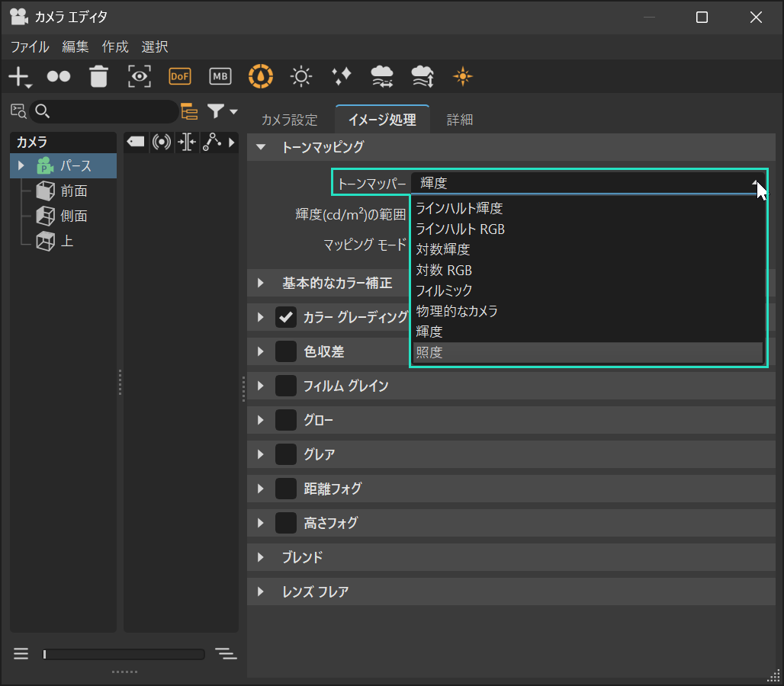The width and height of the screenshot is (784, 686).
Task: Switch to the カメラ設定 tab
Action: click(289, 120)
